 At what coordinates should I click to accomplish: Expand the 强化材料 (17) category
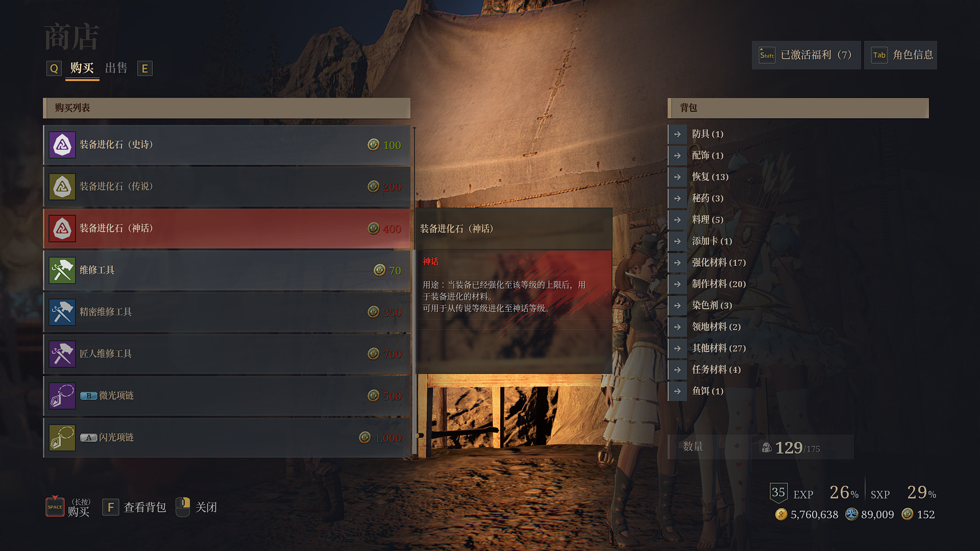coord(677,263)
